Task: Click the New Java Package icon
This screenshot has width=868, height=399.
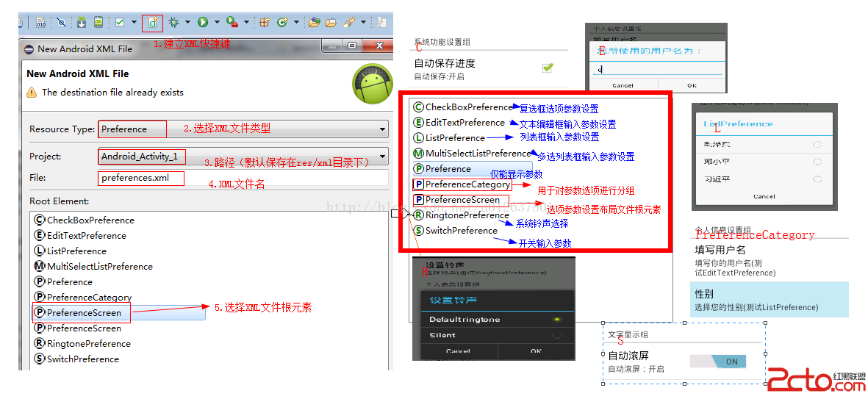Action: pyautogui.click(x=265, y=23)
